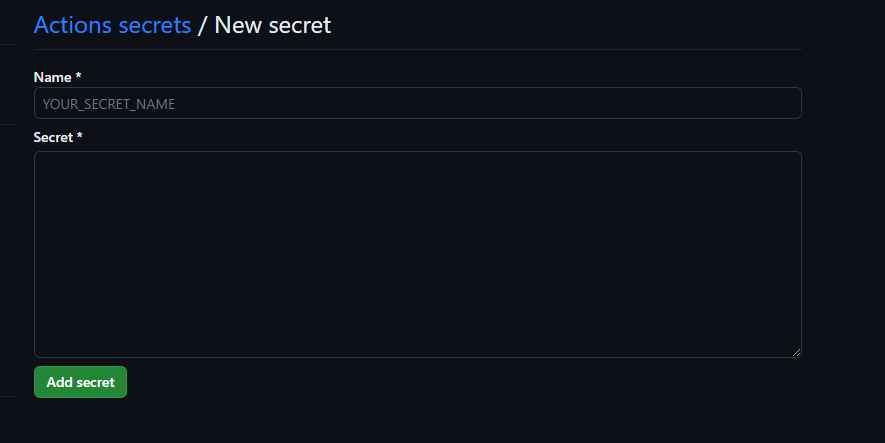885x443 pixels.
Task: Select the YOUR_SECRET_NAME placeholder box
Action: (x=417, y=103)
